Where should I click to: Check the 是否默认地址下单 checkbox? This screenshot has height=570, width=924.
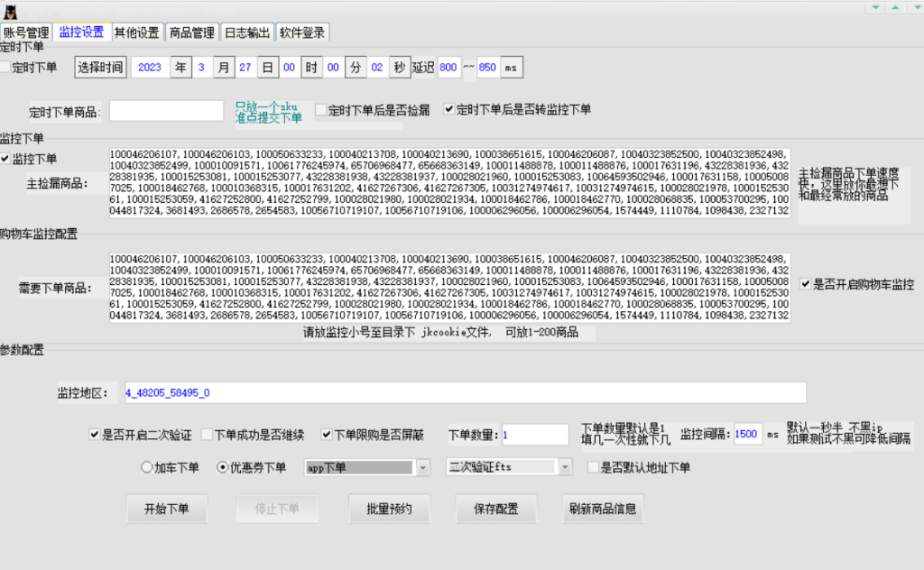click(593, 467)
